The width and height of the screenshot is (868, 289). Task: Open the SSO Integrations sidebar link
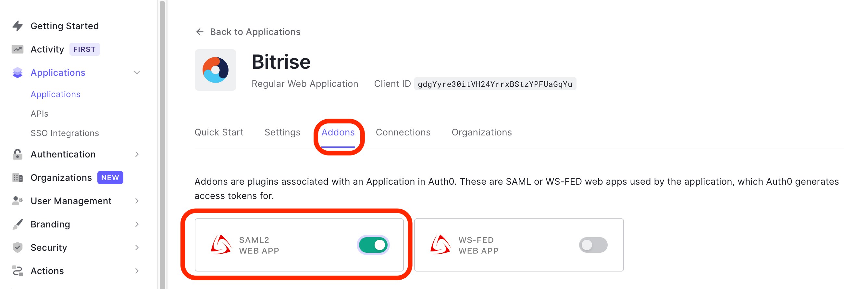point(65,133)
